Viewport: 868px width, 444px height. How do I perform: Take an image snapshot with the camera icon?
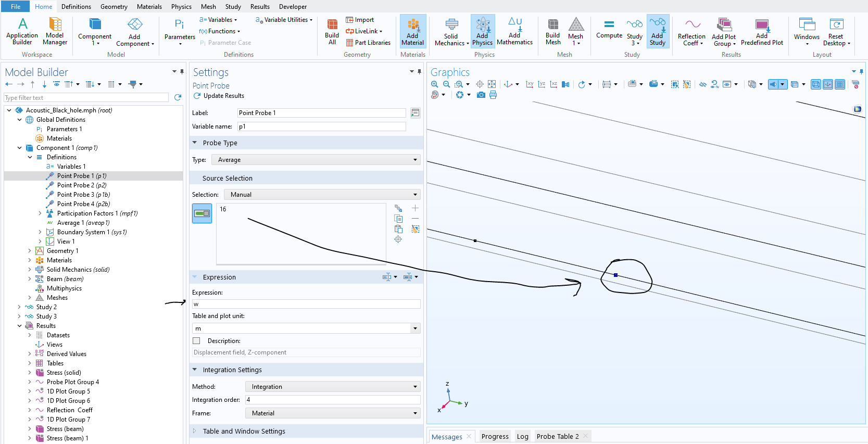(481, 95)
